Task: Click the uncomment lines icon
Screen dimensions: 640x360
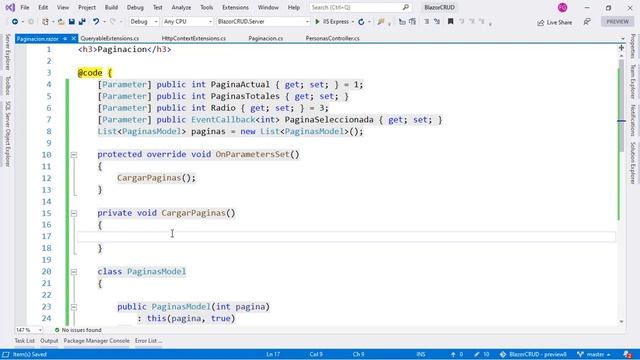Action: (437, 22)
